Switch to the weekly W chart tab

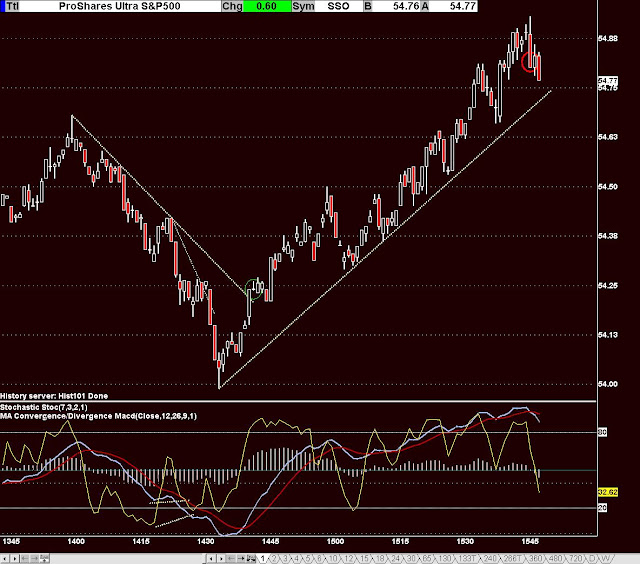click(605, 559)
